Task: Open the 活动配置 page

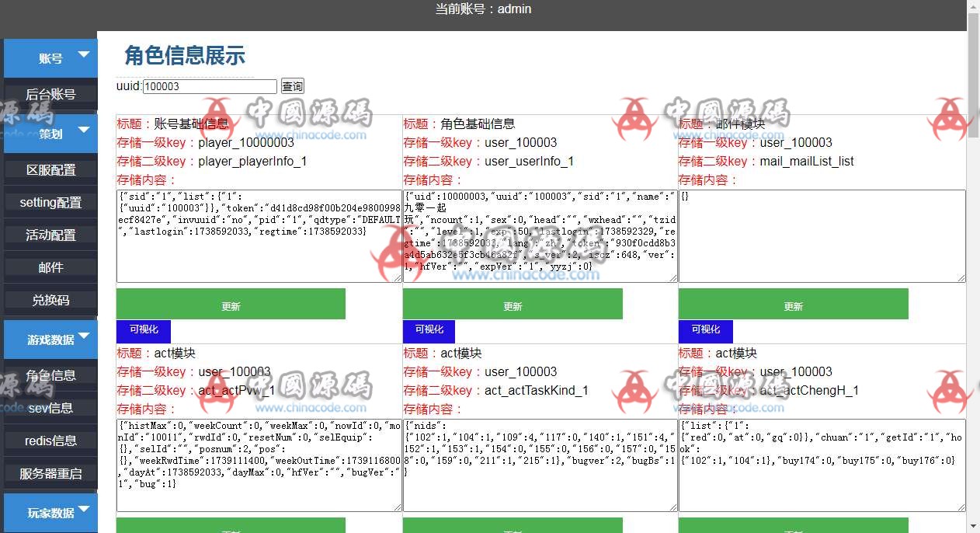Action: point(50,236)
